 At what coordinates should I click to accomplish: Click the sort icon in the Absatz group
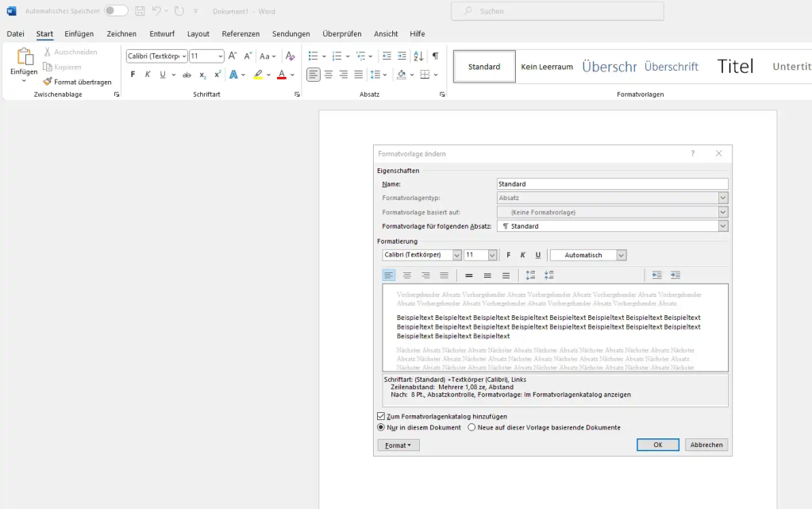(418, 56)
